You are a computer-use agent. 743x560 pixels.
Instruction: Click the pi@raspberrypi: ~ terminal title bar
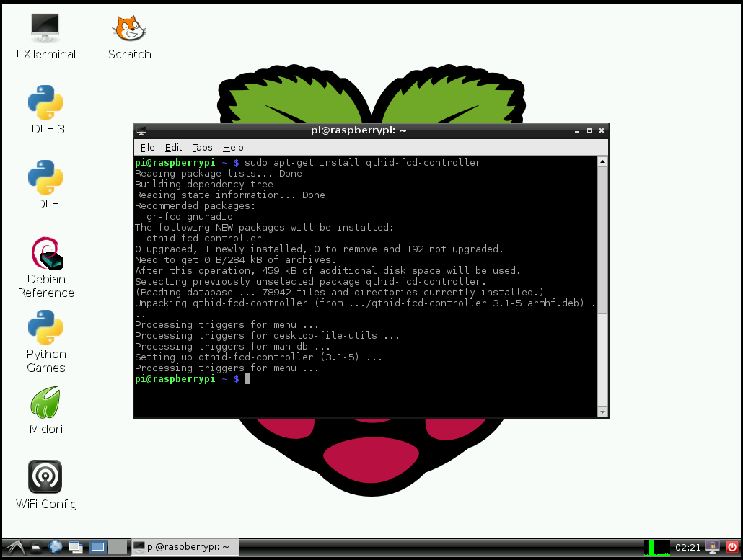(x=359, y=130)
